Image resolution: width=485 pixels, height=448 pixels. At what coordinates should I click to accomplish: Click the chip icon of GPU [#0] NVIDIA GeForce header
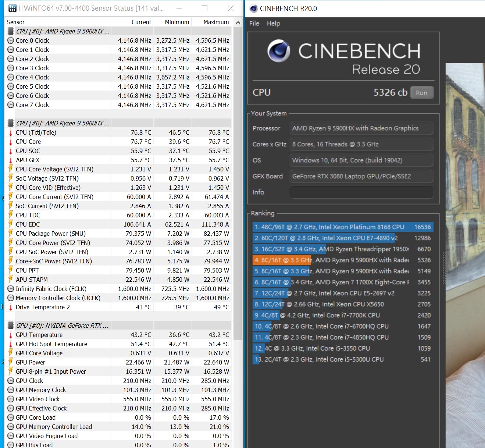tap(11, 326)
